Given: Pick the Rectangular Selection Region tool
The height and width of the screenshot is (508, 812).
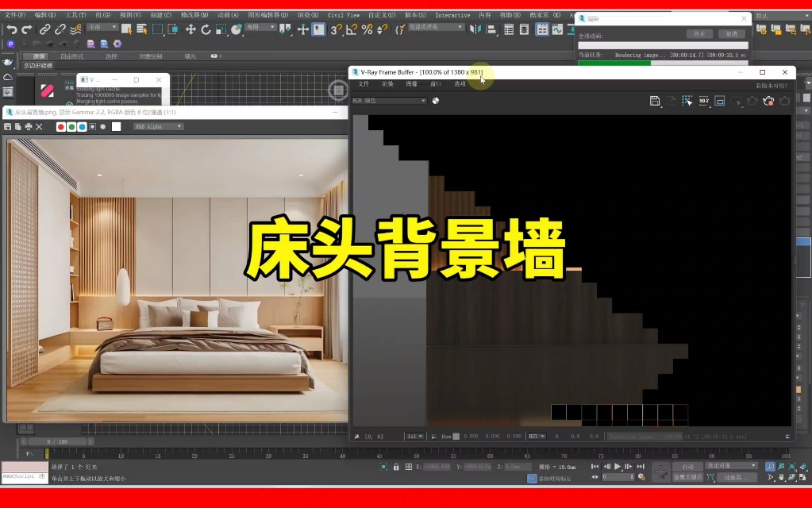Looking at the screenshot, I should pos(157,29).
